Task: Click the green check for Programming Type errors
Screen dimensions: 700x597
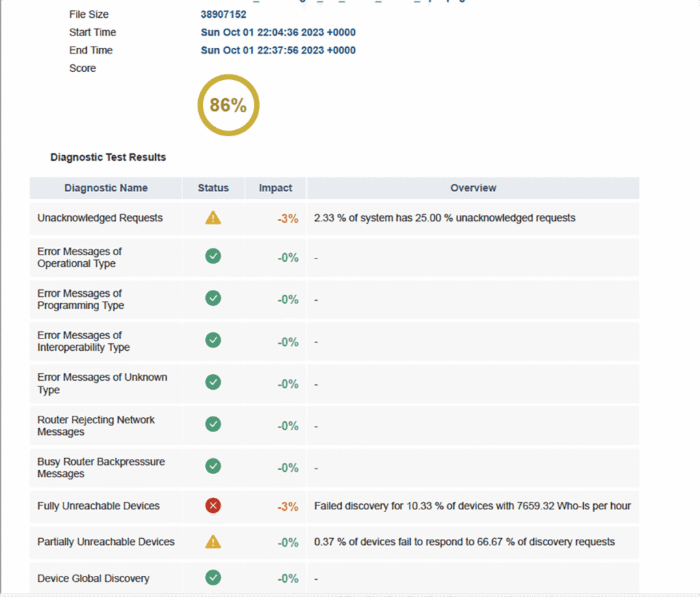Action: [x=213, y=298]
